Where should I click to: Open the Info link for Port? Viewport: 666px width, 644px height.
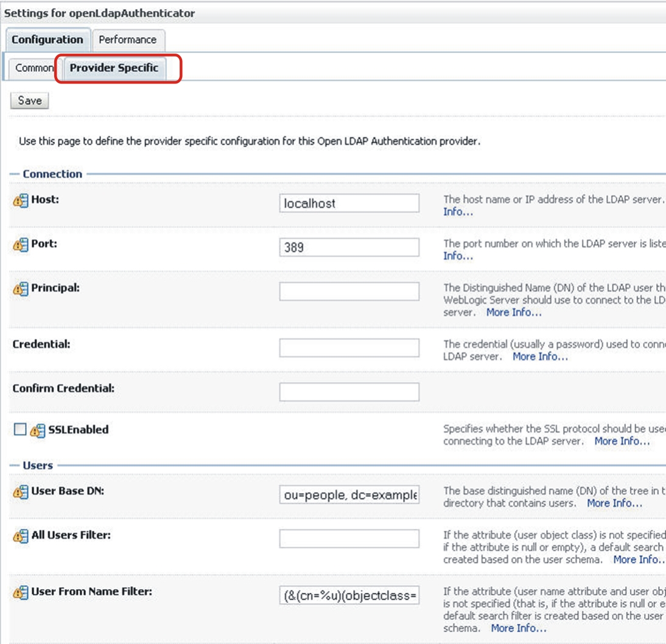(458, 256)
